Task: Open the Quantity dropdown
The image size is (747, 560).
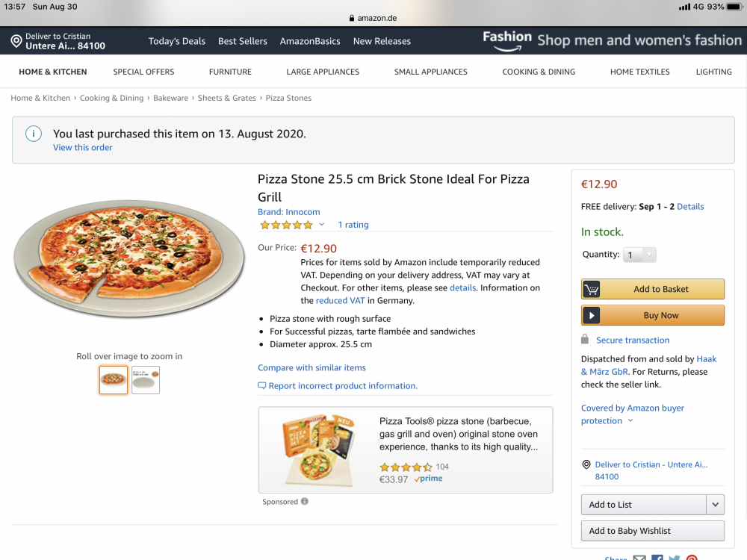Action: coord(640,255)
